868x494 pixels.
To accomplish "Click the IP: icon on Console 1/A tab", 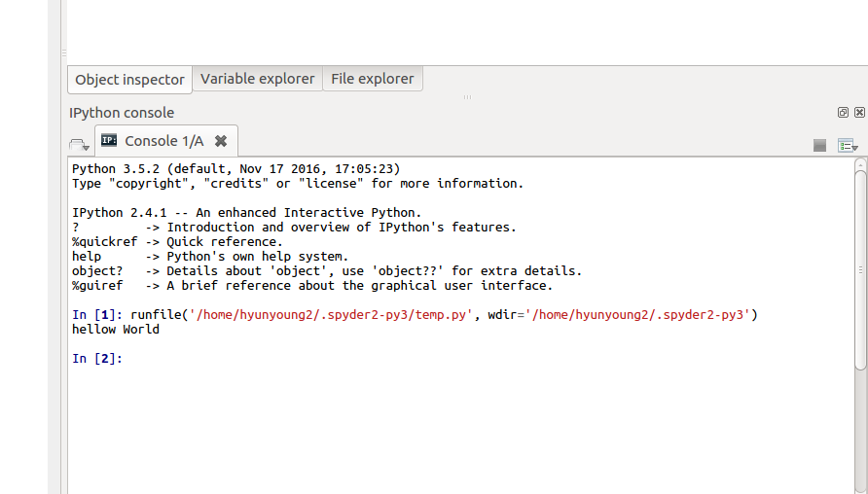I will tap(109, 140).
